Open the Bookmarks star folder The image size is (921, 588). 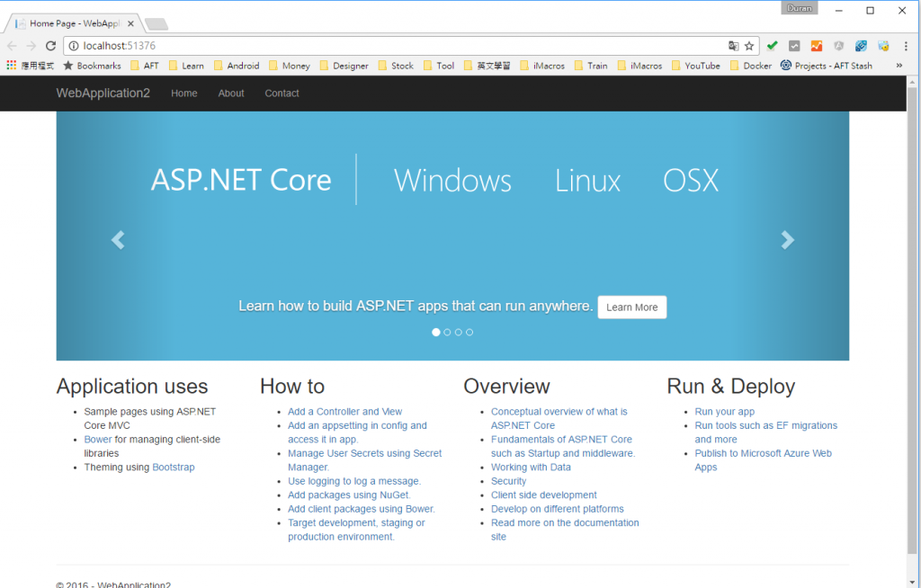click(x=93, y=66)
